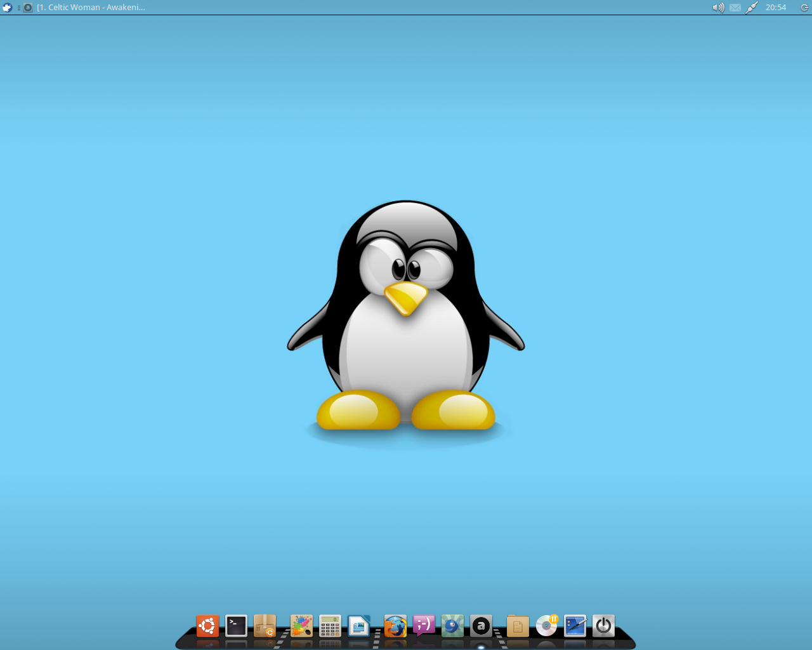Launch LibreOffice Writer from the dock
812x650 pixels.
358,626
